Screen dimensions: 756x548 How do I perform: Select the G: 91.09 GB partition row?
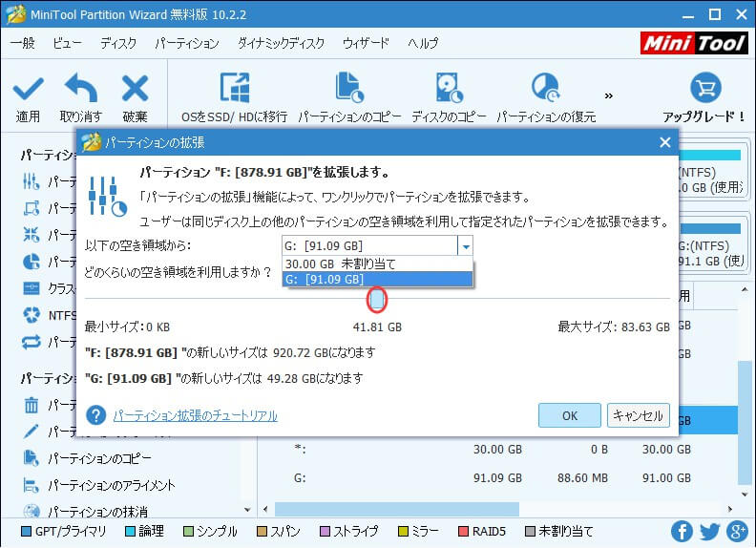[497, 477]
